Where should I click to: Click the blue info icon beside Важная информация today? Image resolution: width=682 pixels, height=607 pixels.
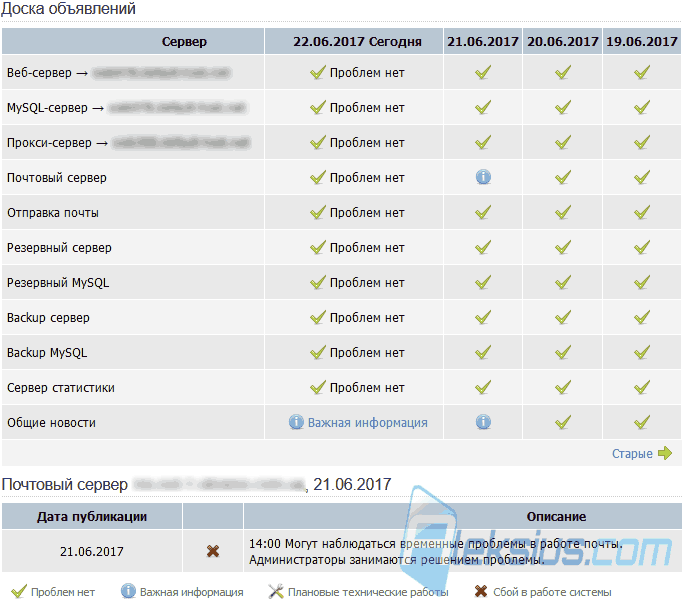(296, 422)
